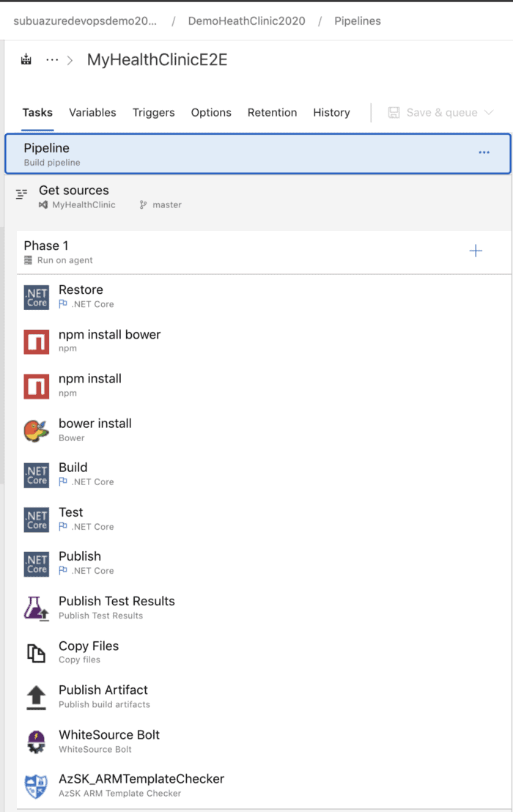Image resolution: width=513 pixels, height=812 pixels.
Task: Switch to the Tasks tab
Action: click(37, 112)
